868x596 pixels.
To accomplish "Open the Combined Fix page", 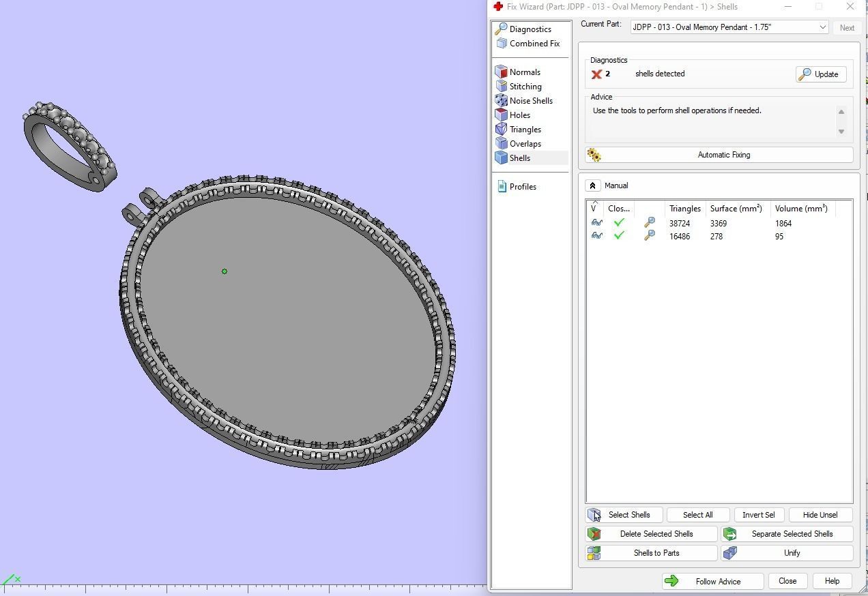I will click(534, 44).
